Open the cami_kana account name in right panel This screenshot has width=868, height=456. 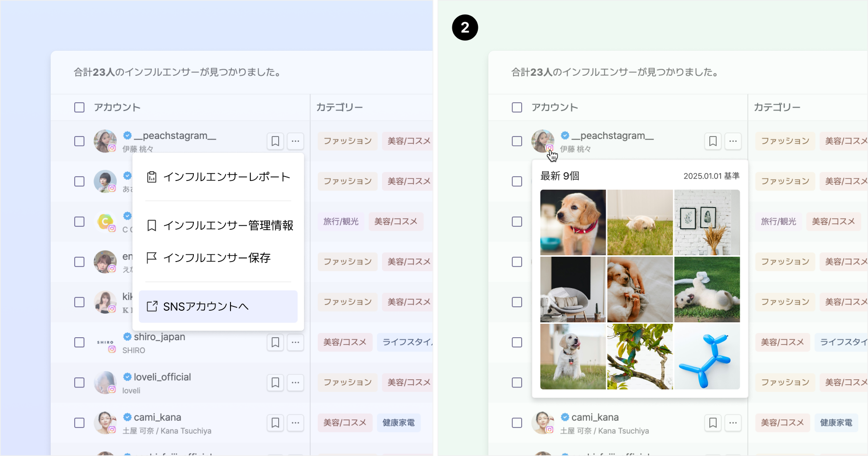coord(595,417)
